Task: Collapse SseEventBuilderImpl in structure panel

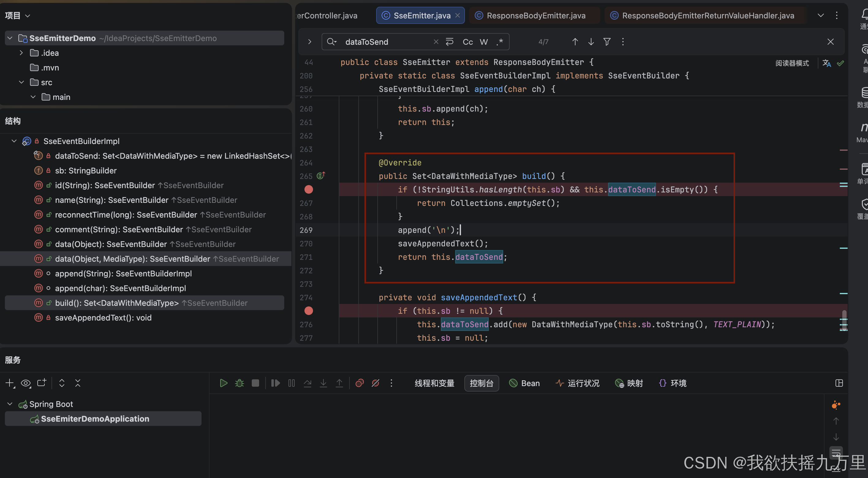Action: tap(14, 141)
